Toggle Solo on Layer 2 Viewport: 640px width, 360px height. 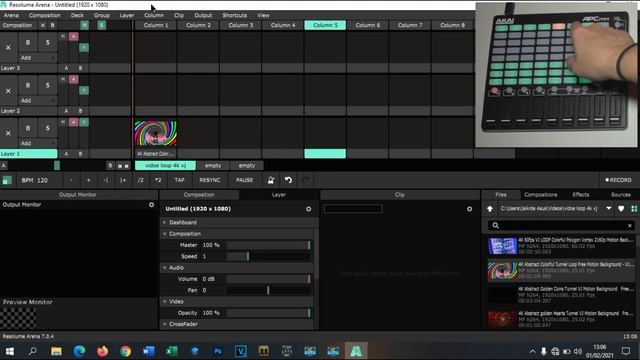click(x=48, y=85)
